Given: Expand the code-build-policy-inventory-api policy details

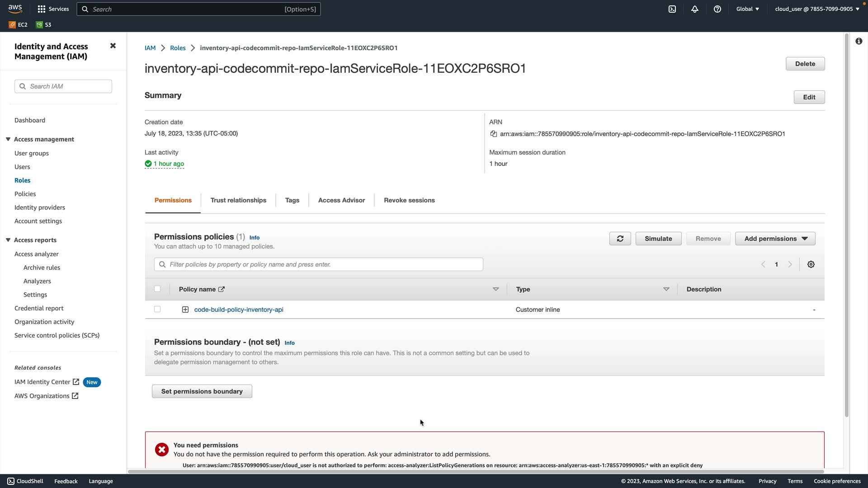Looking at the screenshot, I should click(x=185, y=310).
